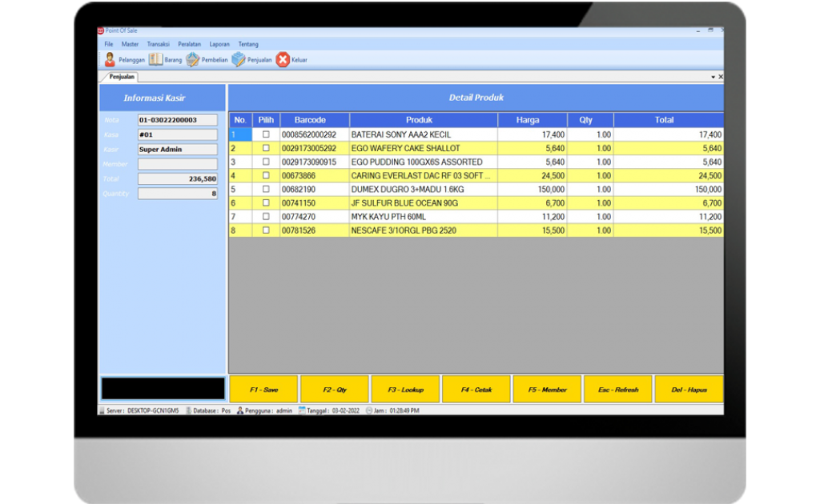Click the Member input field
This screenshot has height=504, width=820.
(177, 164)
